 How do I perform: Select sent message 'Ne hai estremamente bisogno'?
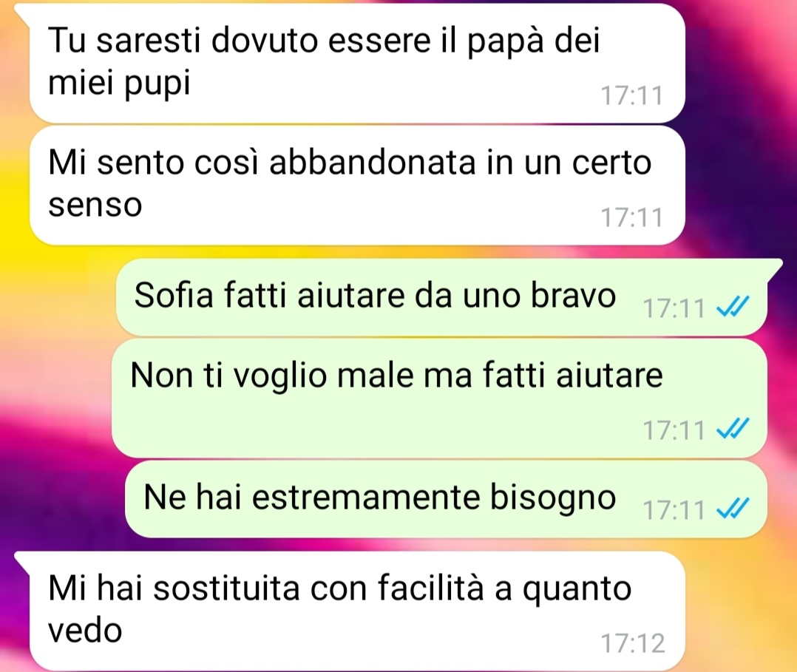point(446,499)
